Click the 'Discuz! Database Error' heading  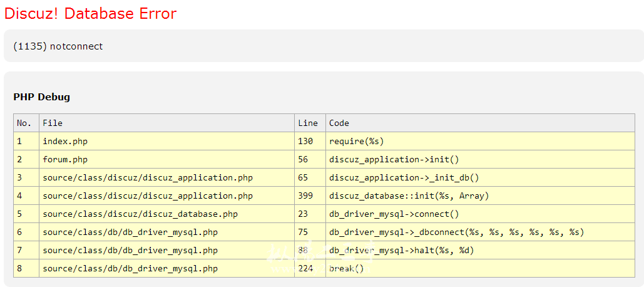click(90, 14)
